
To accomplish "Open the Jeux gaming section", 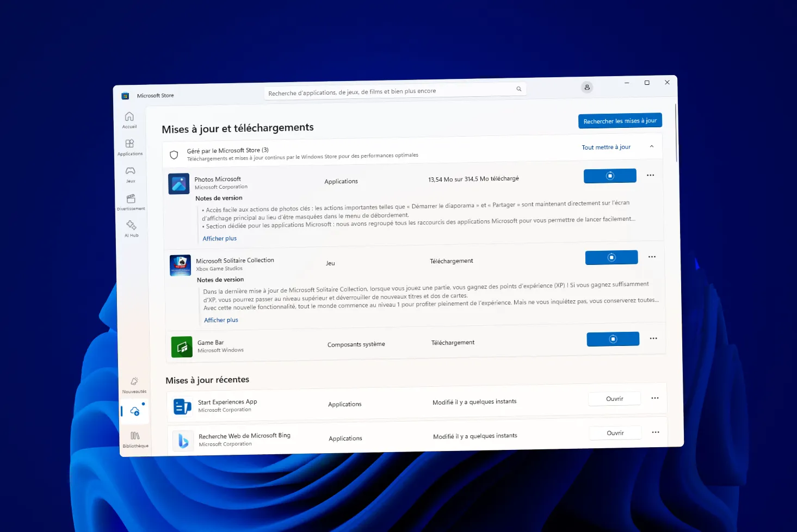I will [131, 175].
